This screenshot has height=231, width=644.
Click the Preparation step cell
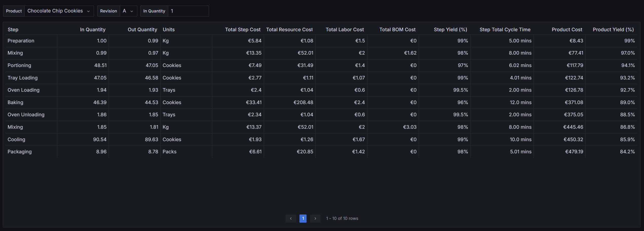(x=21, y=41)
